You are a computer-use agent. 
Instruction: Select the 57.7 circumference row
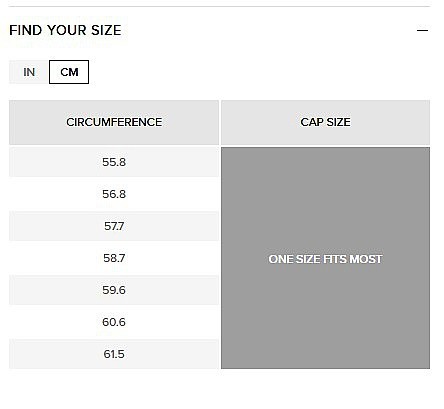tap(114, 226)
